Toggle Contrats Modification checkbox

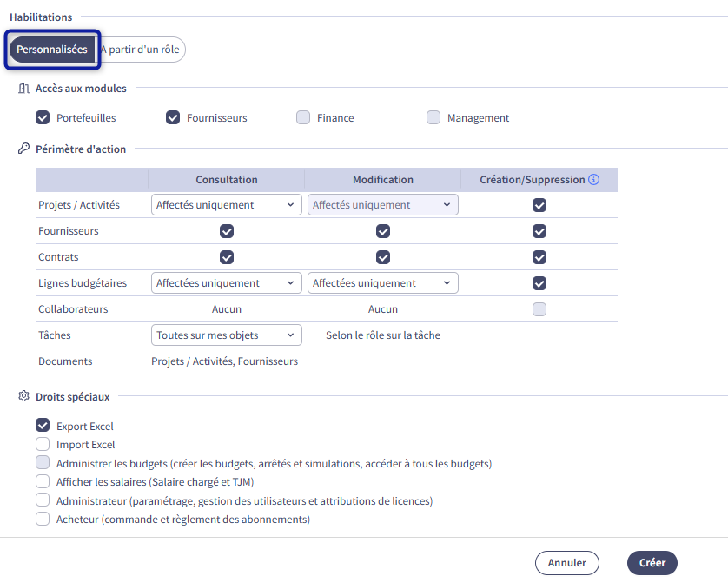click(383, 256)
